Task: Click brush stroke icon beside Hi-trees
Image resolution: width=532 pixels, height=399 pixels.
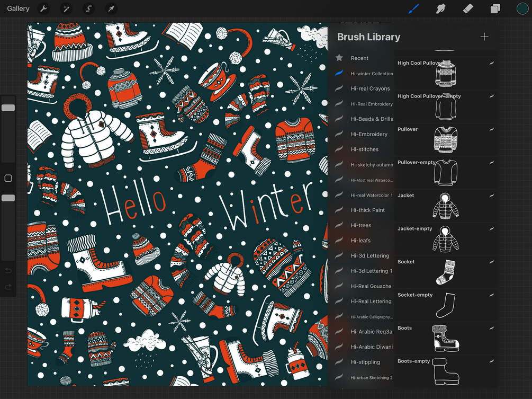Action: [339, 225]
